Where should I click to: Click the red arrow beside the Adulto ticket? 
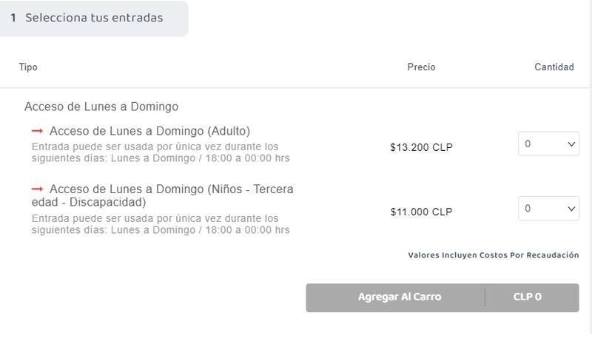[37, 131]
